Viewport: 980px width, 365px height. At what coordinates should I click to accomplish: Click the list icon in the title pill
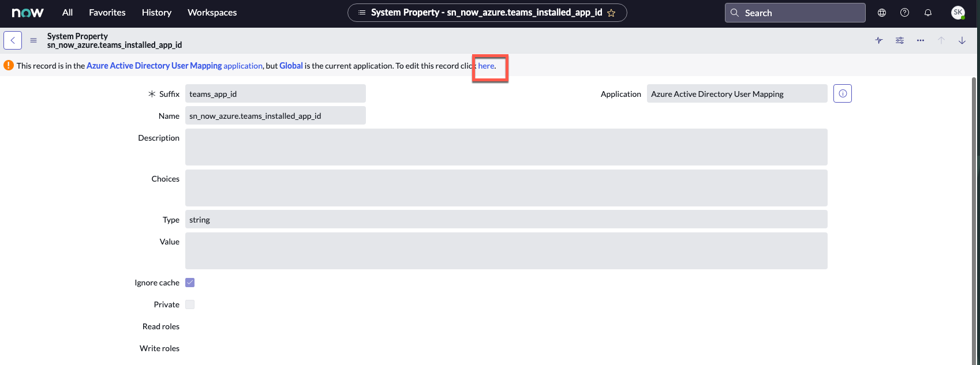362,13
